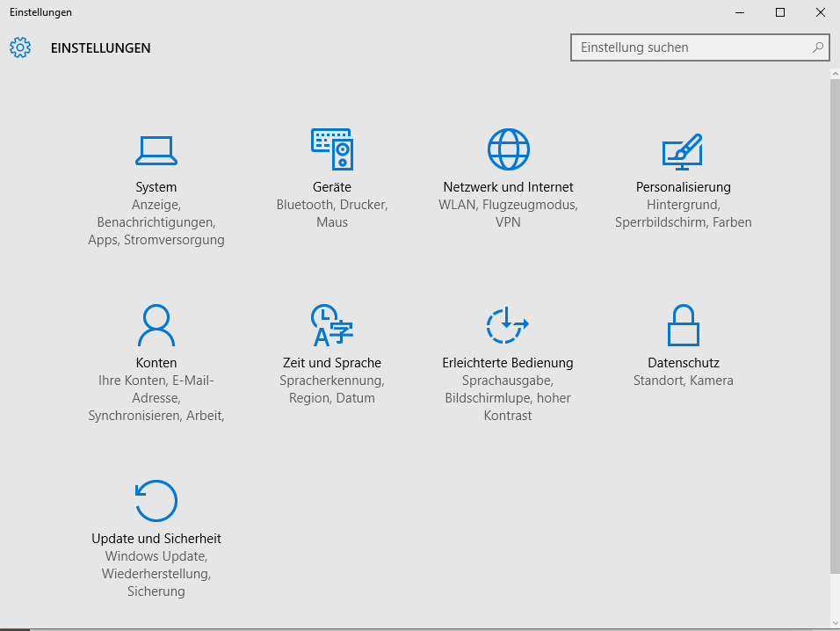Click the 'Datenschutz' title text
The height and width of the screenshot is (631, 840).
click(x=683, y=363)
